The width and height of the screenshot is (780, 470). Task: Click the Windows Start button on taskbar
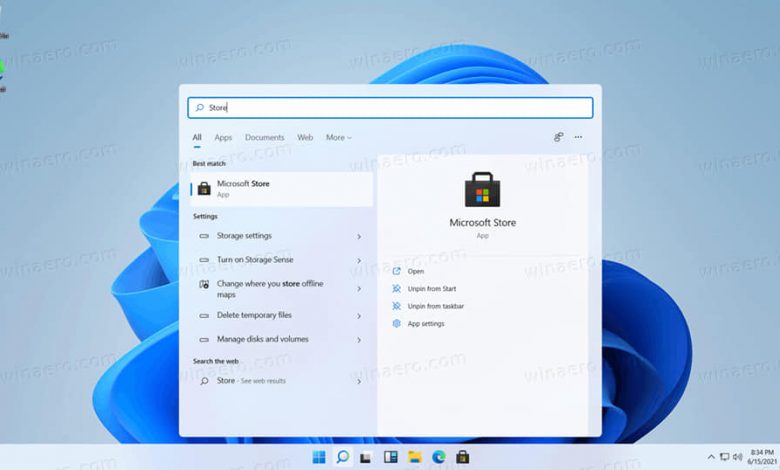pos(318,457)
